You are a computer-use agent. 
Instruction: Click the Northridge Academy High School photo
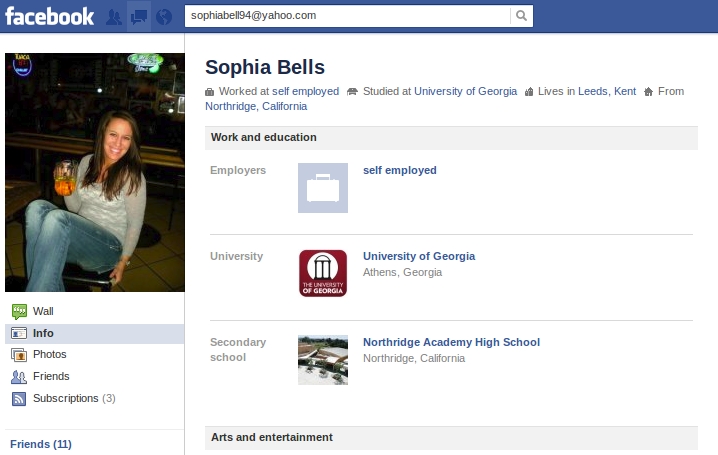pos(323,360)
